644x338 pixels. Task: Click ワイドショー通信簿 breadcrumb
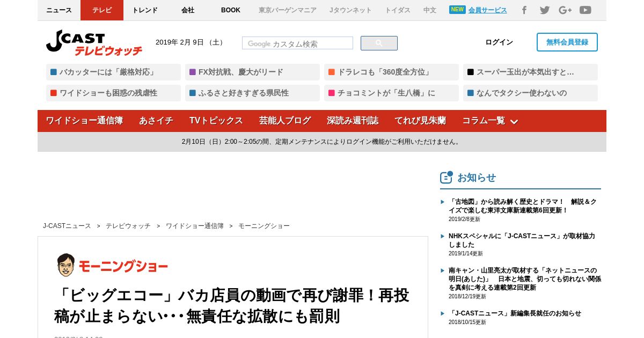pyautogui.click(x=195, y=226)
